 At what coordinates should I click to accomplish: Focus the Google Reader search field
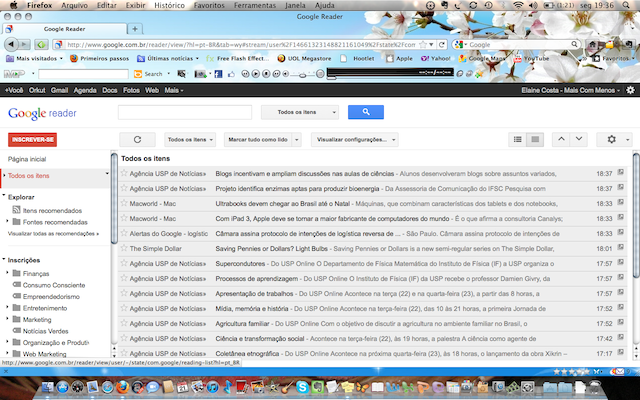tap(185, 112)
